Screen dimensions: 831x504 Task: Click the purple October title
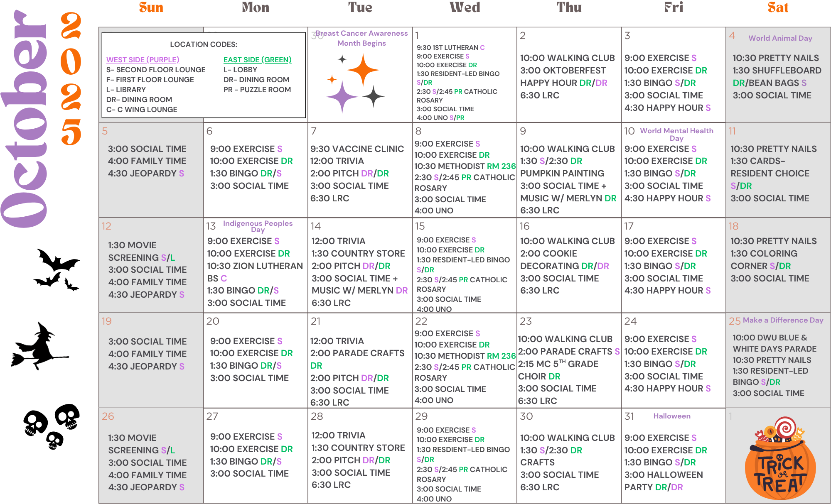point(26,120)
